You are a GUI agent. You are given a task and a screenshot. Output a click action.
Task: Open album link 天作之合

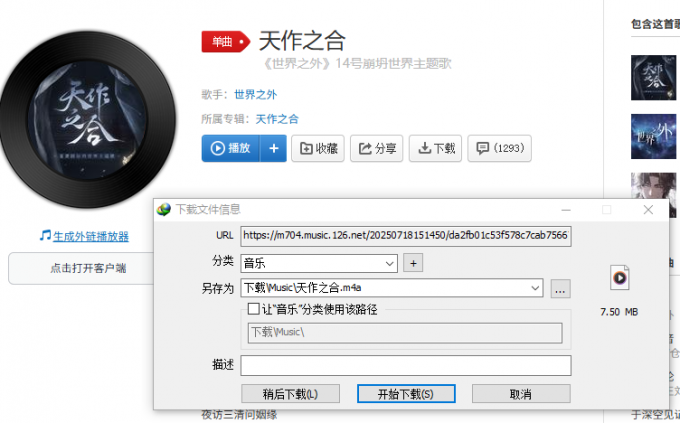277,119
